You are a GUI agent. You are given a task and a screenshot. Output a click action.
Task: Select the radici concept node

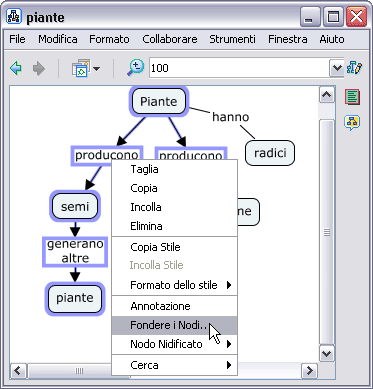pos(270,153)
